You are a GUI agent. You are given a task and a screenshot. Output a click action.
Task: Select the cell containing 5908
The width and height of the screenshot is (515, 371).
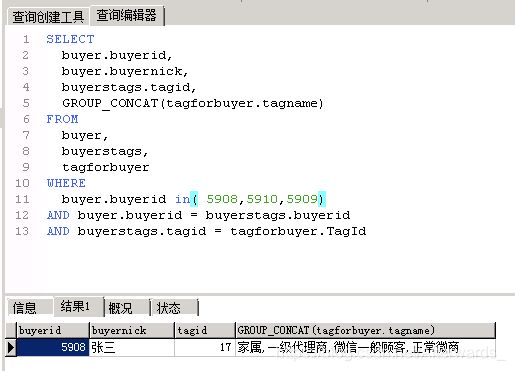pyautogui.click(x=53, y=347)
